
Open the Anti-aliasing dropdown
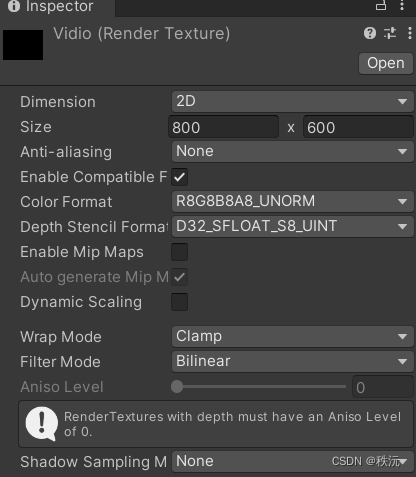tap(293, 151)
